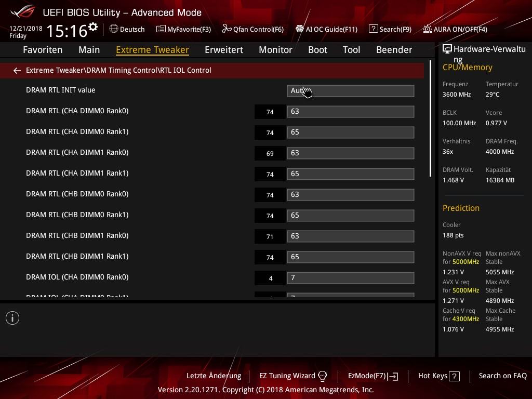This screenshot has height=399, width=532.
Task: Click the info icon in help pane
Action: pyautogui.click(x=12, y=318)
